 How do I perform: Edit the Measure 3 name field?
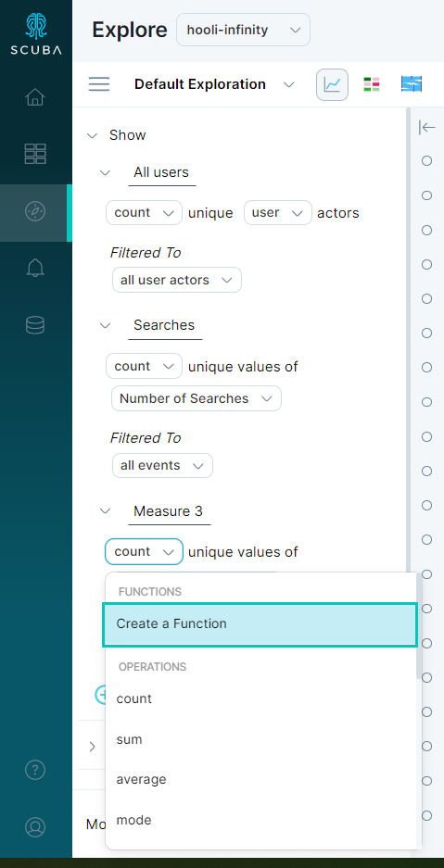click(x=169, y=511)
